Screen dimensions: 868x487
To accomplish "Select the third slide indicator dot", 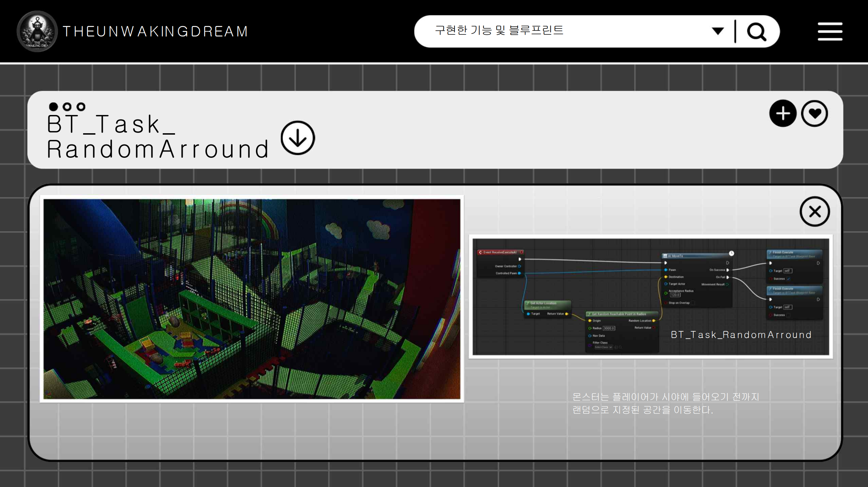I will point(81,107).
